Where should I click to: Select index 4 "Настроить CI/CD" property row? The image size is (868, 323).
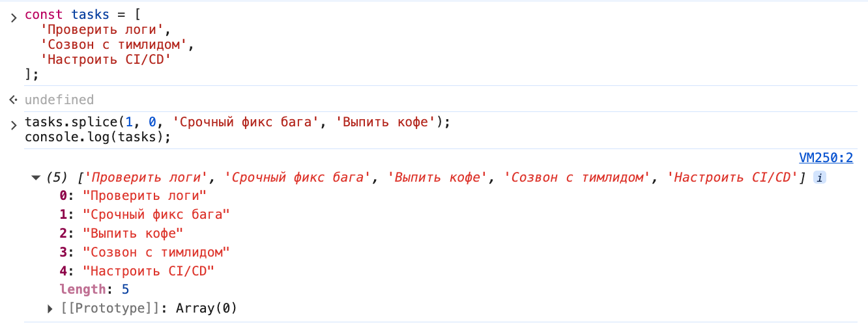point(137,271)
